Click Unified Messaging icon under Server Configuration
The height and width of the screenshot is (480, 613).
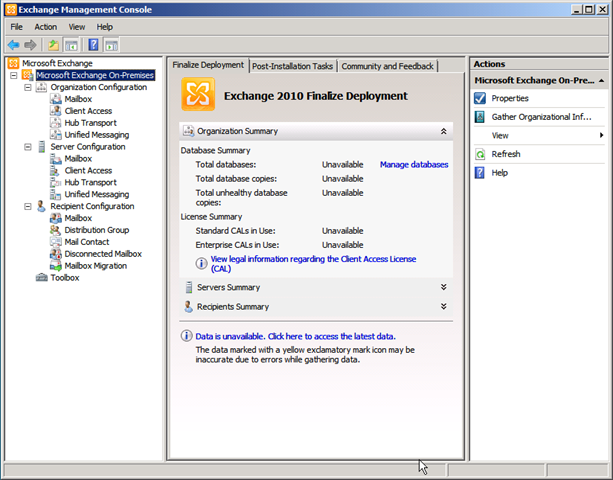(56, 195)
